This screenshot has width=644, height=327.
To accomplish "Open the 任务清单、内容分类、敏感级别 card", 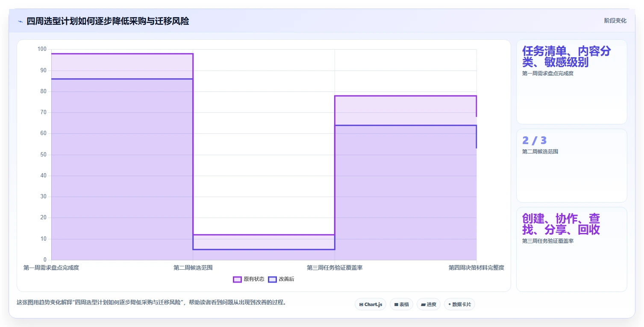I will (572, 82).
